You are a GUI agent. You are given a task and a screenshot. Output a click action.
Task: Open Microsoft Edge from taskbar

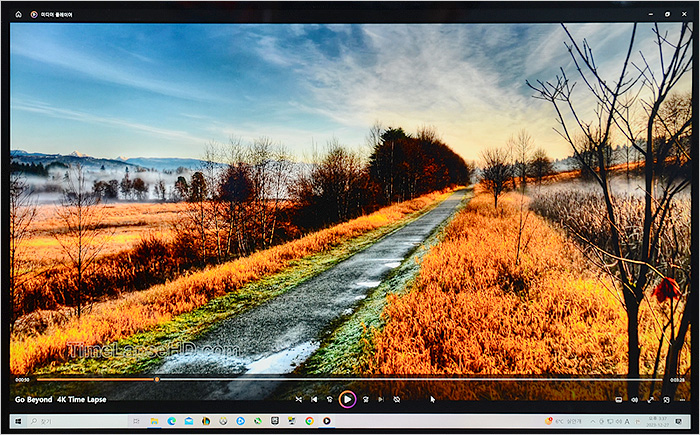pos(172,421)
